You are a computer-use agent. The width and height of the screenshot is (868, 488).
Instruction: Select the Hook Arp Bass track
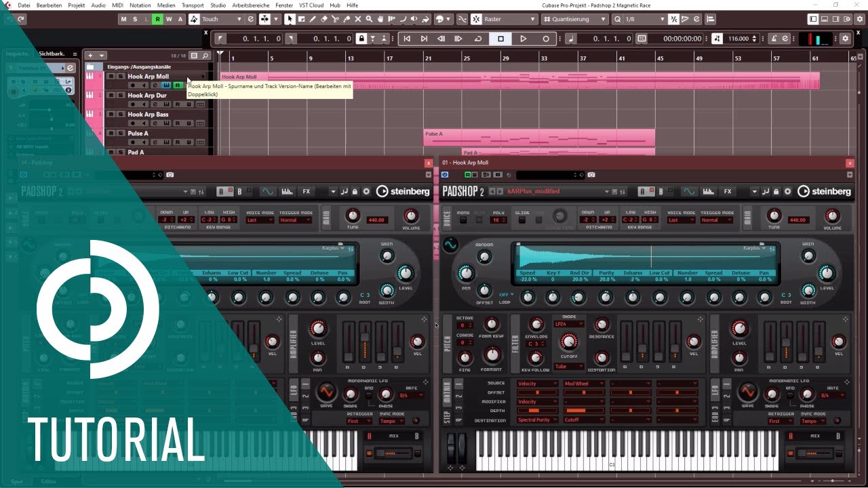[148, 115]
